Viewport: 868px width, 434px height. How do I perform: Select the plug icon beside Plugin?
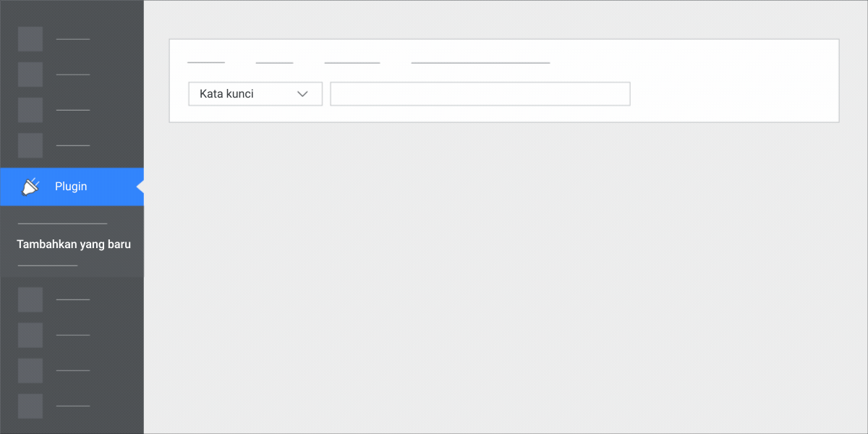tap(30, 186)
